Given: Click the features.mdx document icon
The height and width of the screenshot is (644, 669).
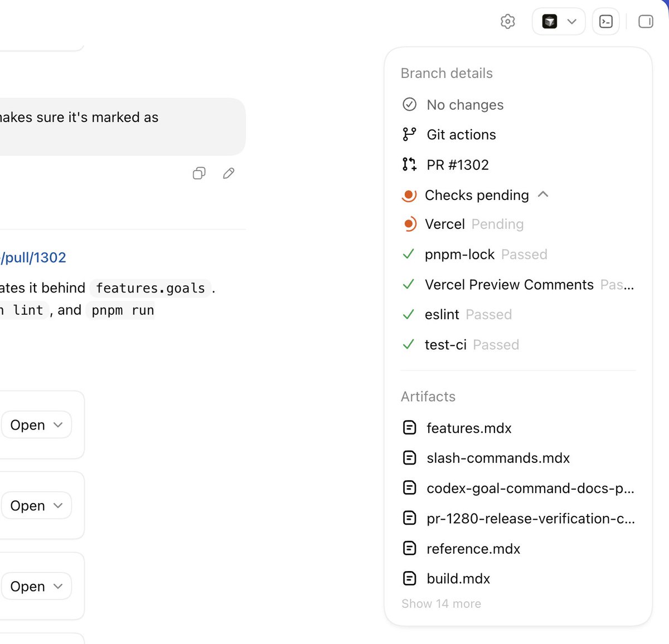Looking at the screenshot, I should click(x=409, y=428).
